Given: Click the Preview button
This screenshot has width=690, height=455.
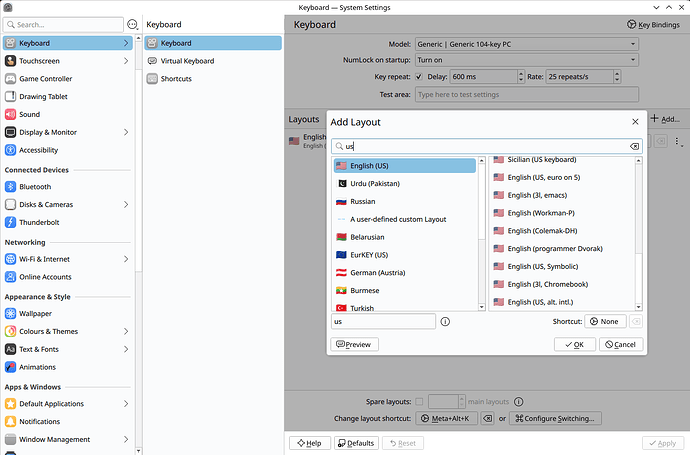Looking at the screenshot, I should point(355,344).
